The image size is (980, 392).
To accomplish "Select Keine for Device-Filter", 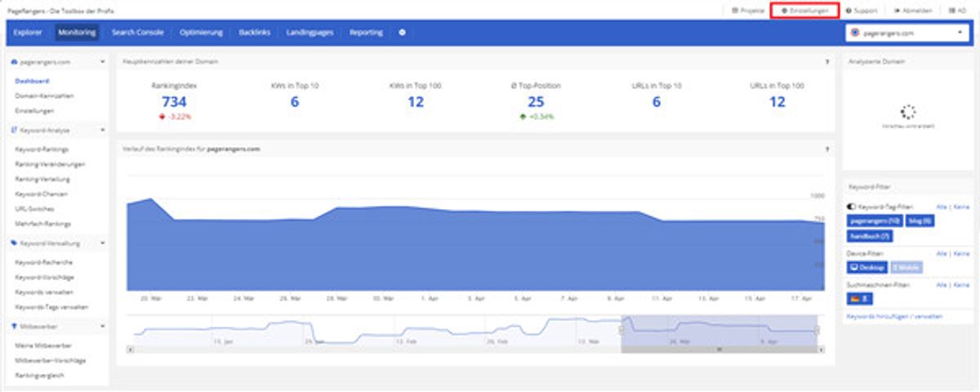I will pos(962,254).
